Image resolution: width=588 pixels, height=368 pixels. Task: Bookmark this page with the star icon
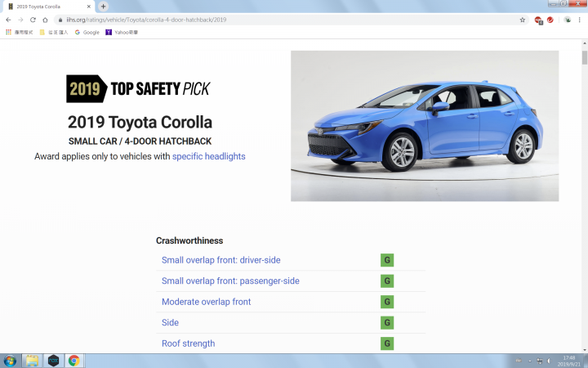pyautogui.click(x=523, y=20)
